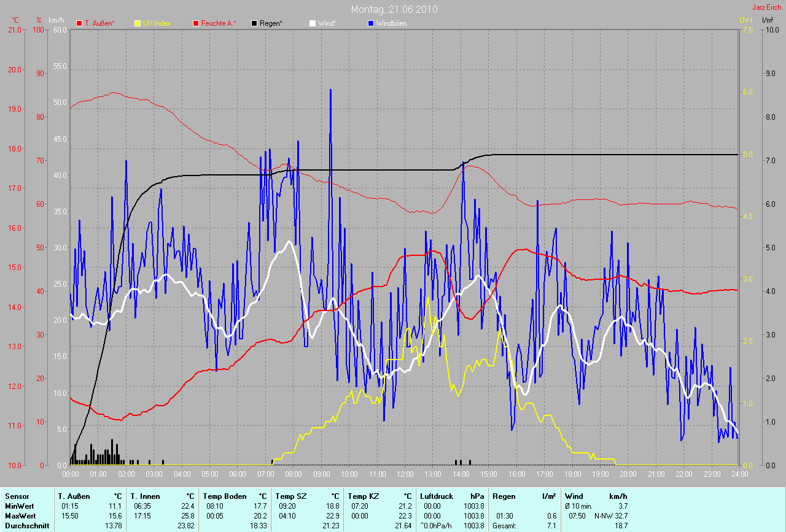Click the black Regen legend swatch
The image size is (786, 532).
tap(255, 23)
